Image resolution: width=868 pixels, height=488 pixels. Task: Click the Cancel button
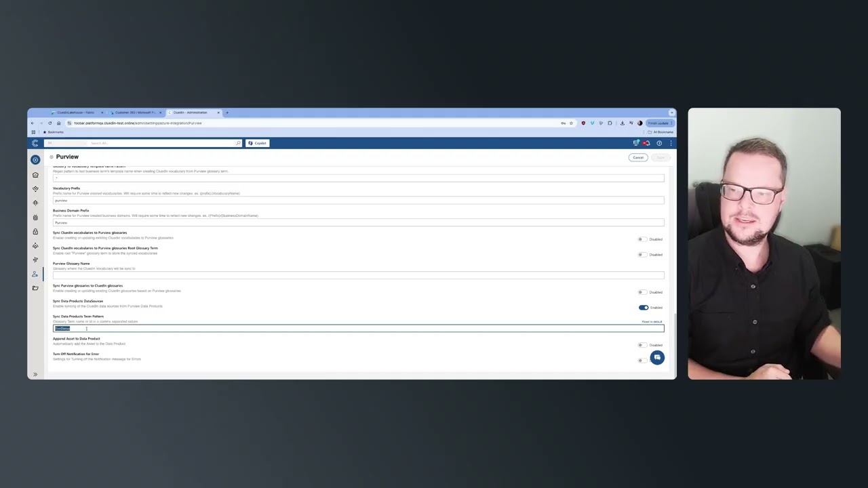coord(638,157)
